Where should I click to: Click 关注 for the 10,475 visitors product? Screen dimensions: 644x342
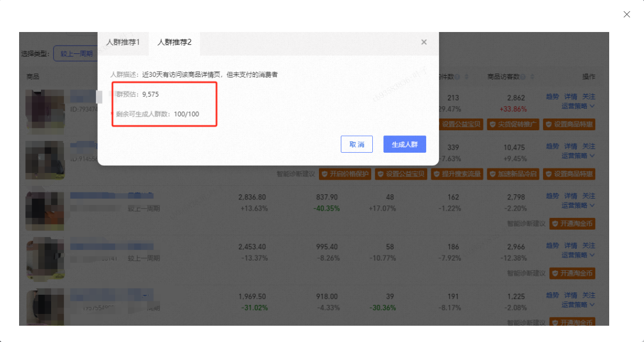click(588, 146)
